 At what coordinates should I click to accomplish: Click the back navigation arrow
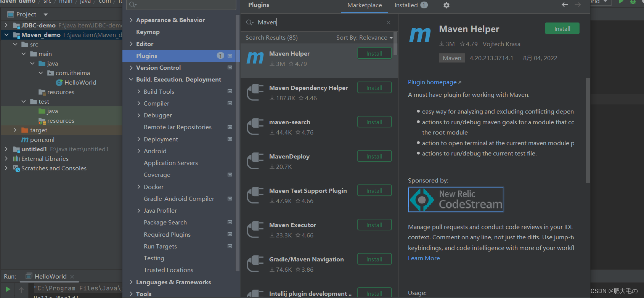(x=565, y=5)
